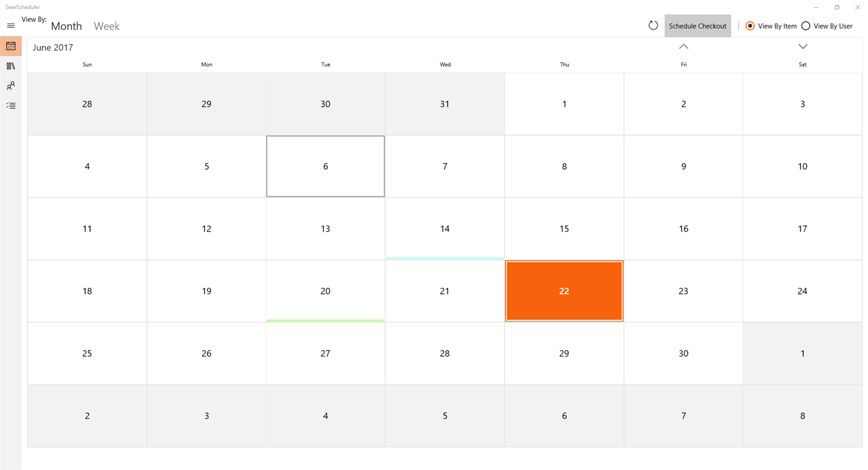Click the Schedule Checkout button
The image size is (868, 470).
point(698,26)
